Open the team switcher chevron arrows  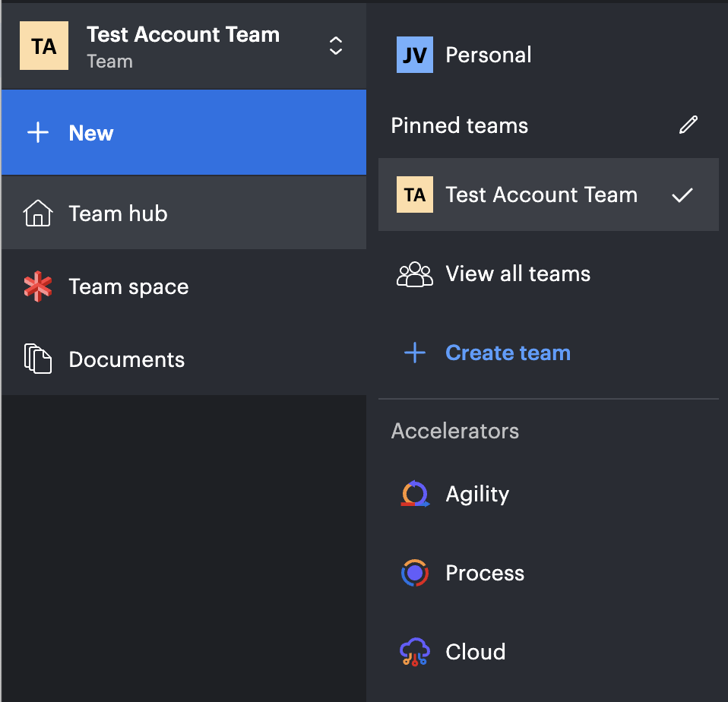[336, 46]
